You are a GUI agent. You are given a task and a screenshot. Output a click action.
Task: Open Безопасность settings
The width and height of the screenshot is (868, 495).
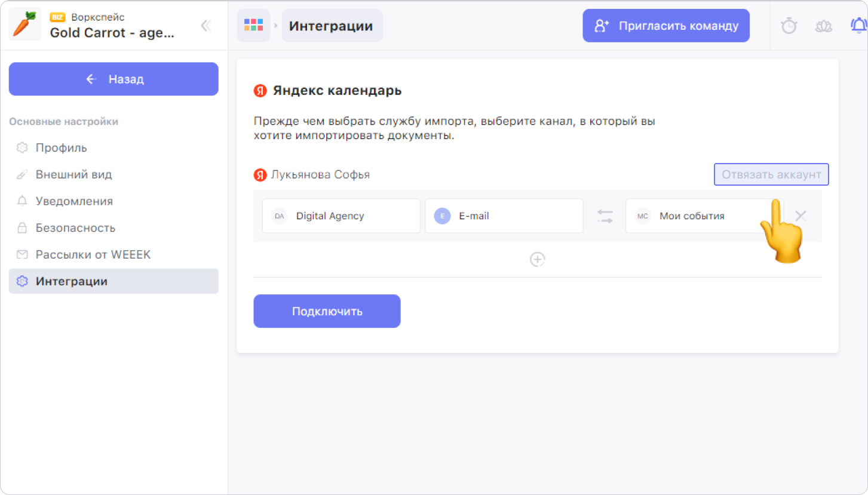tap(114, 228)
